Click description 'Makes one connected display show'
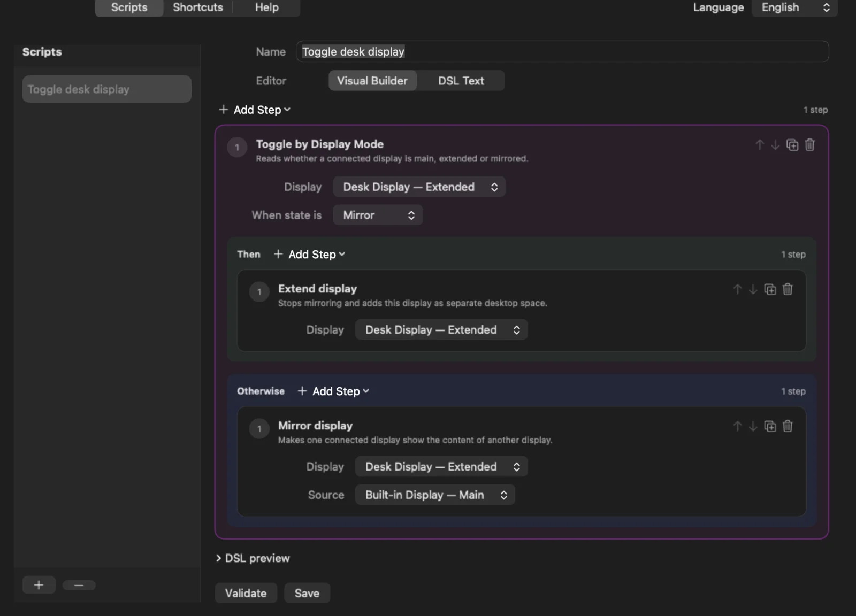 415,440
